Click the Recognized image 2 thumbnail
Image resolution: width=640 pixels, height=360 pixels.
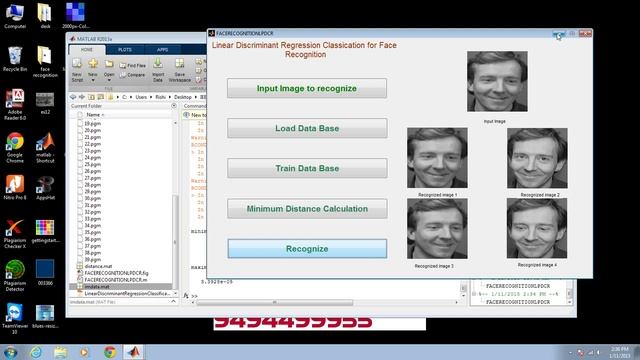[x=537, y=158]
